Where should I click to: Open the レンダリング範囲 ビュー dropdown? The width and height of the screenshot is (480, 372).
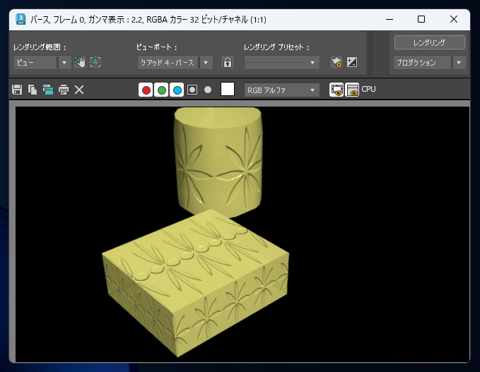(x=42, y=62)
